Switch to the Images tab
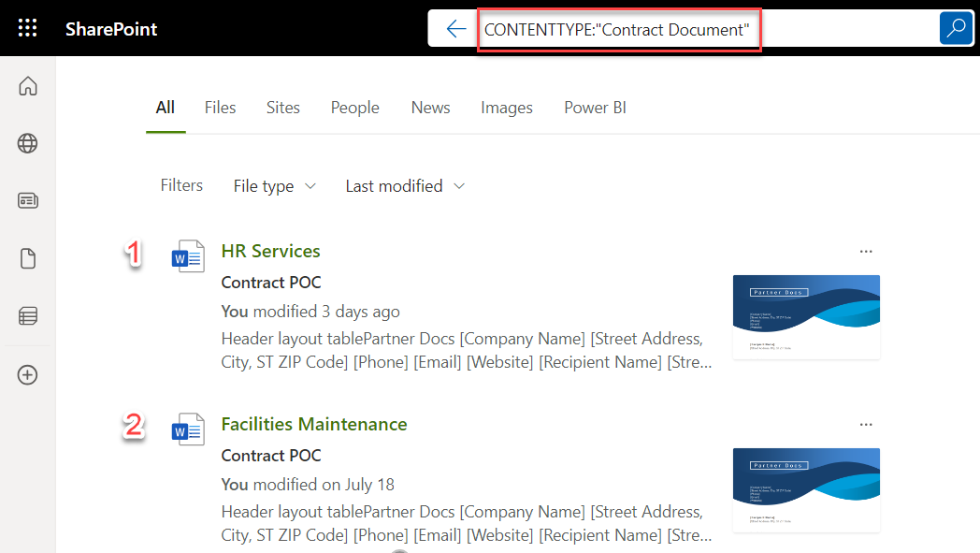 click(x=507, y=108)
